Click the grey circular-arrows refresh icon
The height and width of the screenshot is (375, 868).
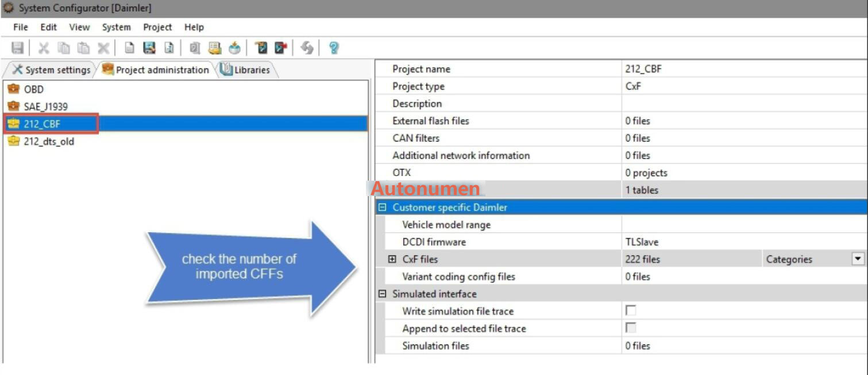click(307, 48)
